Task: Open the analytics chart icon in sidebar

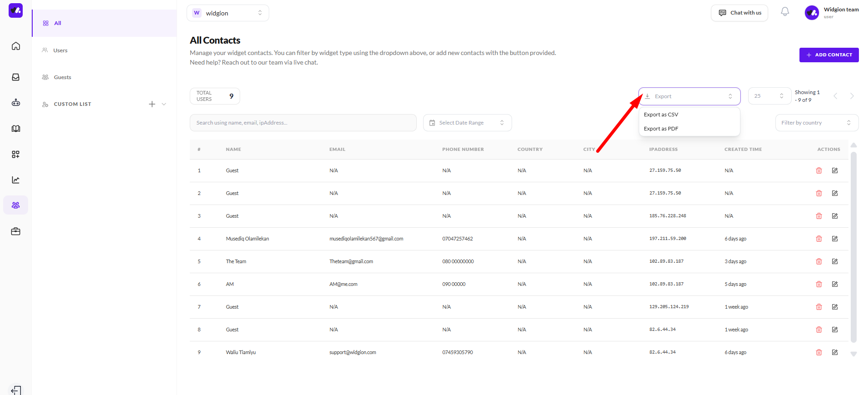Action: [x=16, y=180]
